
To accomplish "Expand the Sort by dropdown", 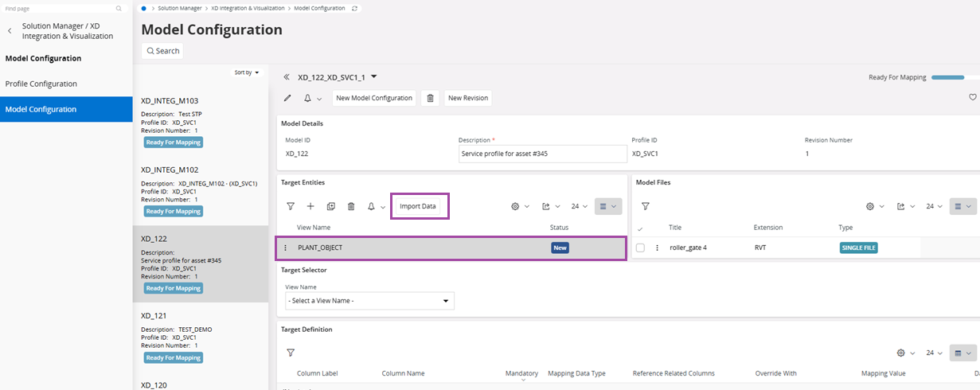I will click(x=247, y=72).
